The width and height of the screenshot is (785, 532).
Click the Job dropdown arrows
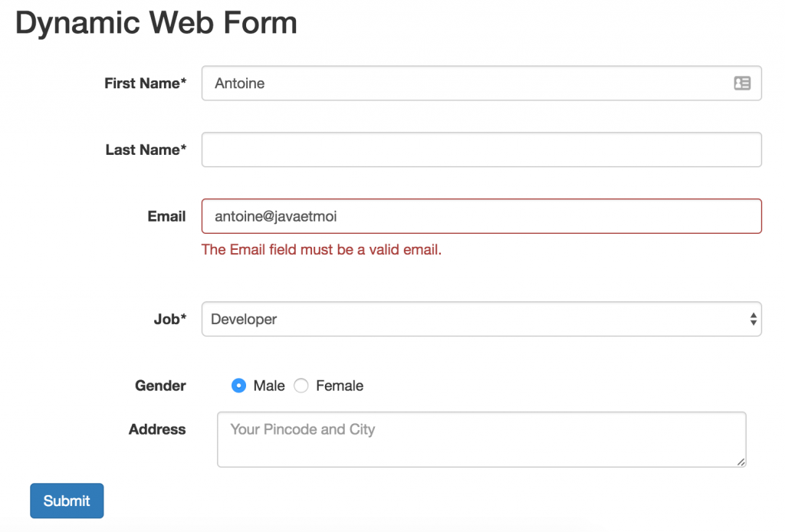pyautogui.click(x=754, y=319)
